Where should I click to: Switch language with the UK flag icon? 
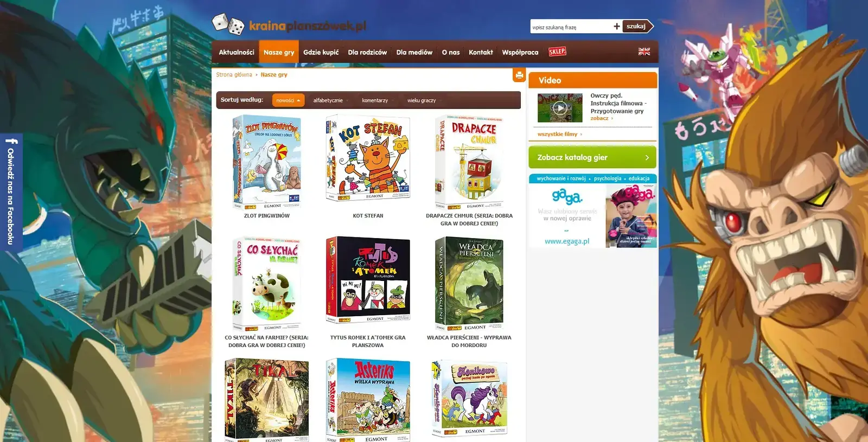tap(644, 52)
